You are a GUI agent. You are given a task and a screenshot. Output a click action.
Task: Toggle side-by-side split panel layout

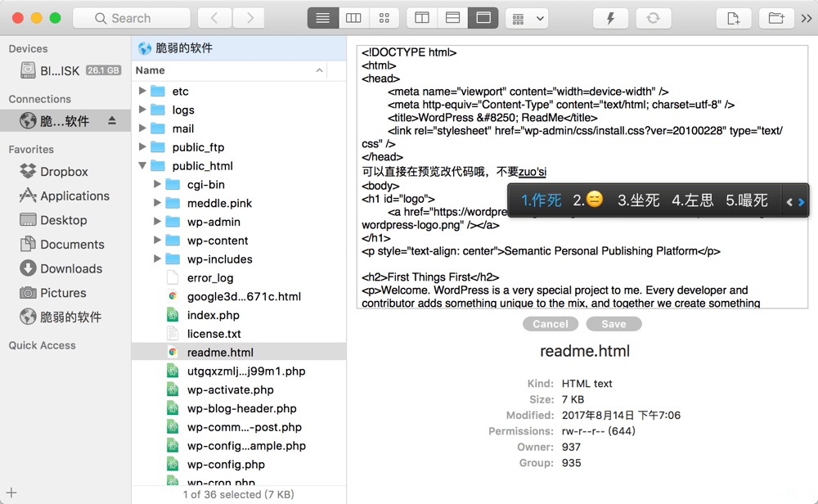(x=421, y=18)
